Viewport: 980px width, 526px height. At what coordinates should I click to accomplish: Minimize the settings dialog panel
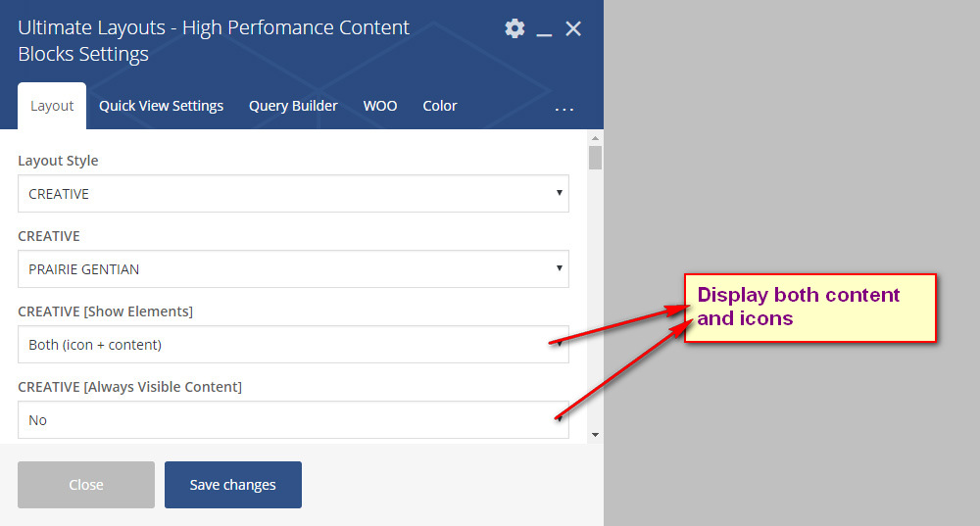pos(544,29)
